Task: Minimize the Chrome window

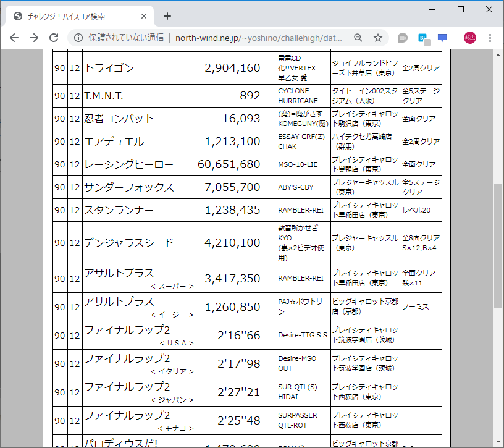Action: pyautogui.click(x=432, y=10)
